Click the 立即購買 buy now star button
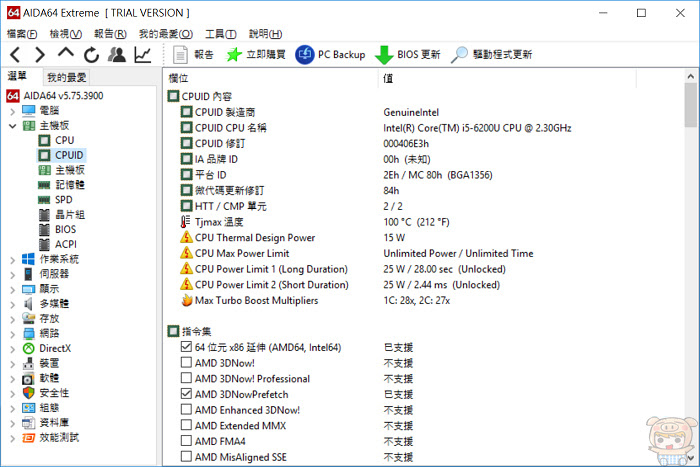Screen dimensions: 700x467 (256, 55)
